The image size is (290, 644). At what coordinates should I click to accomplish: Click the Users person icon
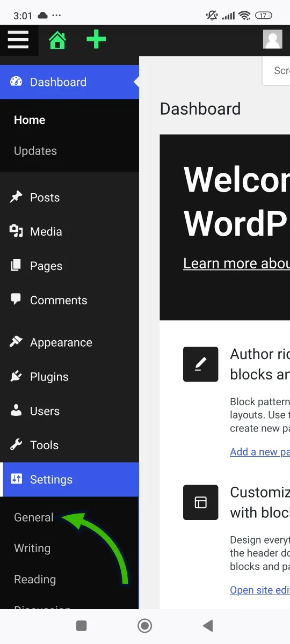[x=16, y=411]
